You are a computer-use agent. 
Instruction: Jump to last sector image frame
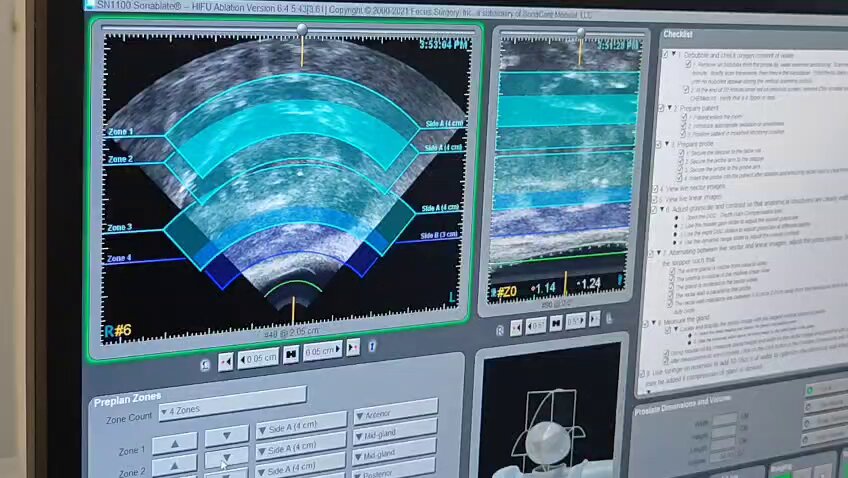(353, 347)
